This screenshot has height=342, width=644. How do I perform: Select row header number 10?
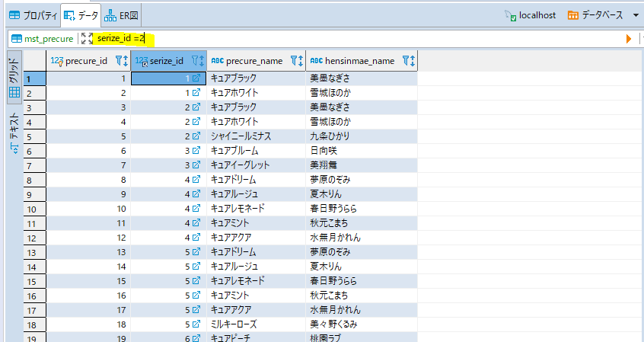tap(35, 209)
